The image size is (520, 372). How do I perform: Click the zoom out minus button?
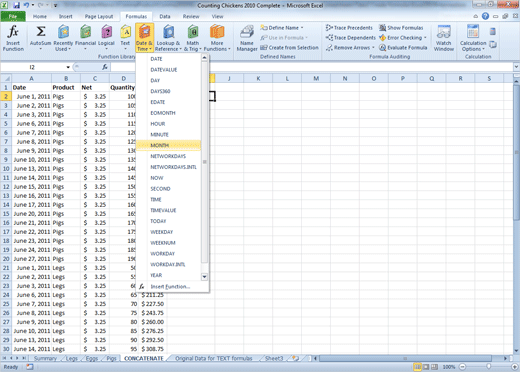click(463, 367)
